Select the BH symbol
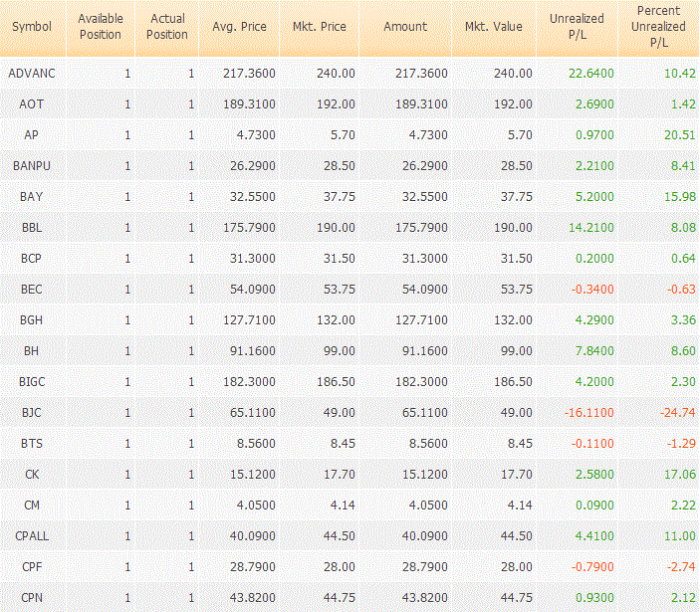The image size is (700, 612). (x=32, y=350)
